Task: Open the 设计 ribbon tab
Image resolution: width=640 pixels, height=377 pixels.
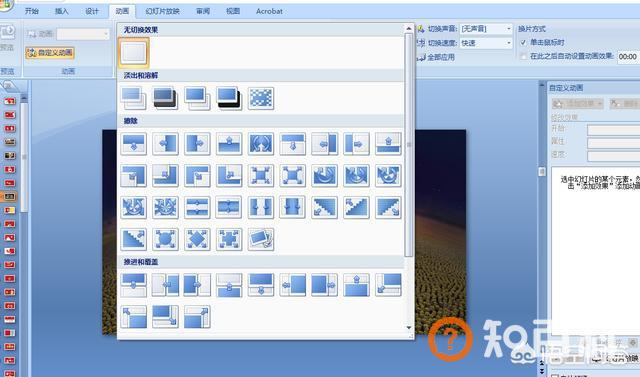Action: coord(92,11)
